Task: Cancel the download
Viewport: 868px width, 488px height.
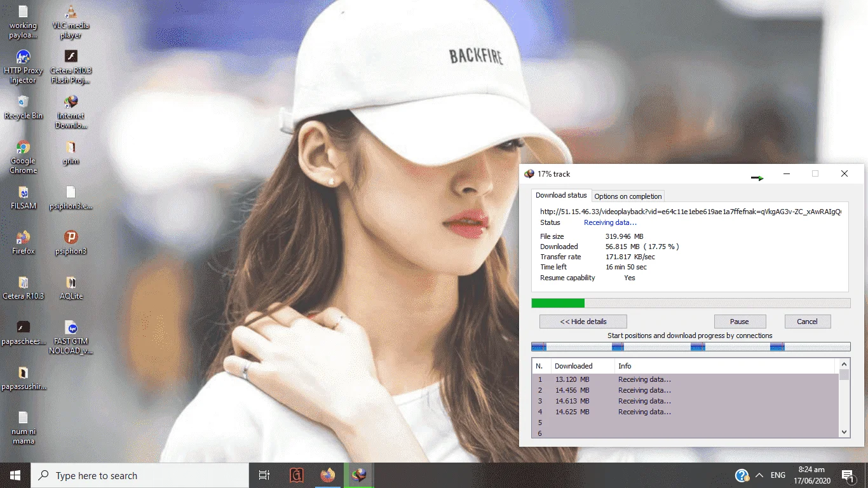Action: pos(807,322)
